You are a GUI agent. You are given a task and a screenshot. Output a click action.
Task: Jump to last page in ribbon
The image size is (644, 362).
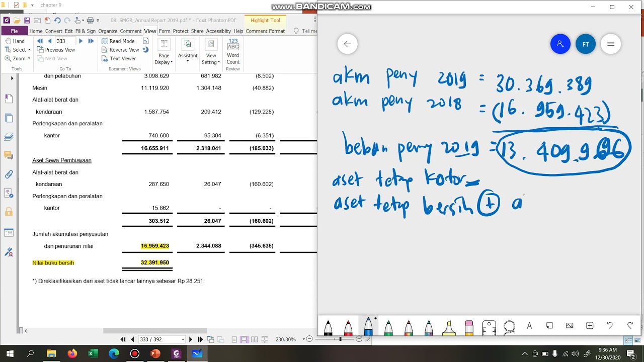click(91, 41)
